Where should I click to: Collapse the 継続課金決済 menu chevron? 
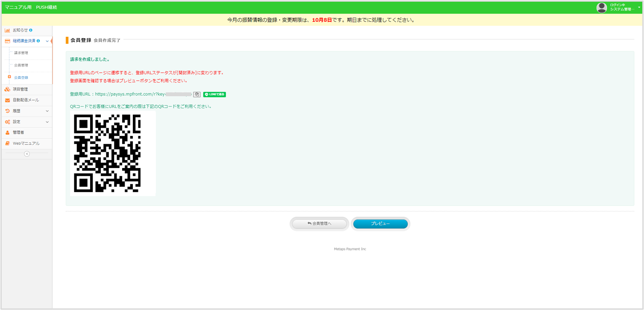point(47,41)
